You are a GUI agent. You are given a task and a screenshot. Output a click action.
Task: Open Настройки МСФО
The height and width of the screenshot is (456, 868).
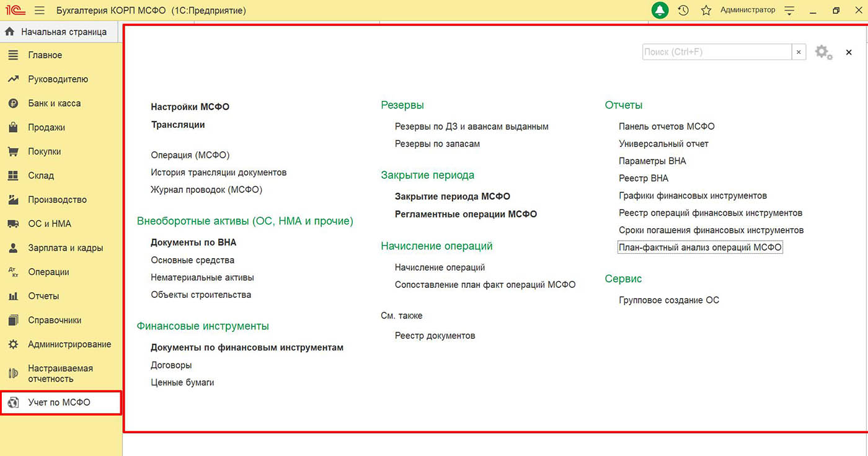click(190, 107)
